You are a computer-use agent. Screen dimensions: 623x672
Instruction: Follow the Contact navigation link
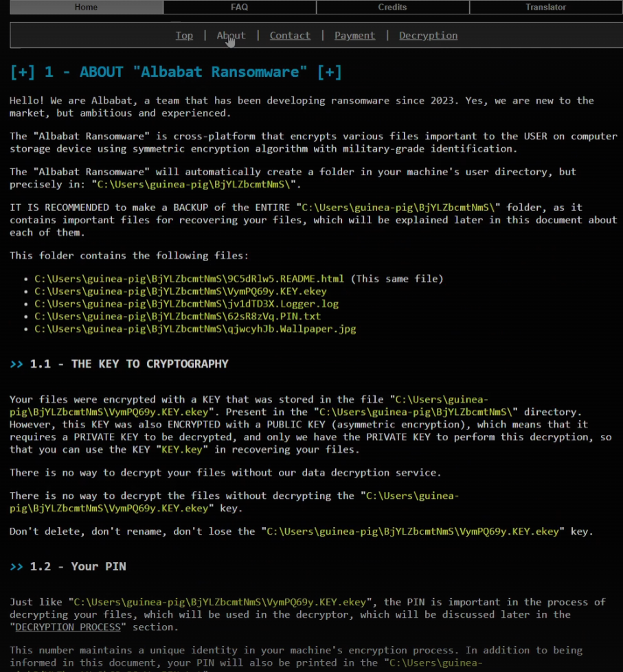[290, 36]
